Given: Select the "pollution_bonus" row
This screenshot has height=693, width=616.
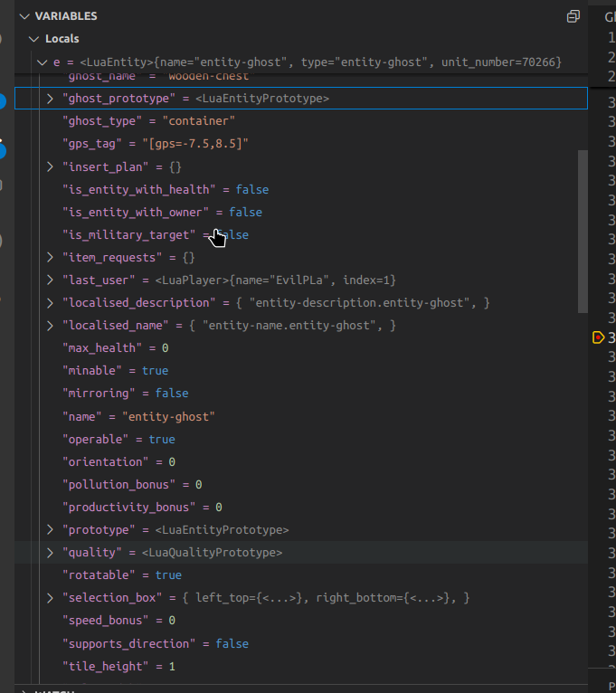Looking at the screenshot, I should pos(301,484).
